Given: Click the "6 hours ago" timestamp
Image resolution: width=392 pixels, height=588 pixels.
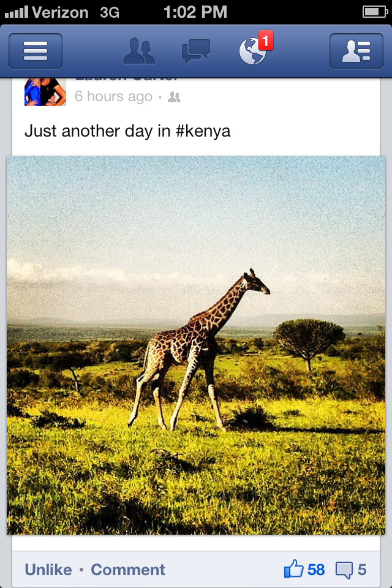Looking at the screenshot, I should tap(113, 97).
